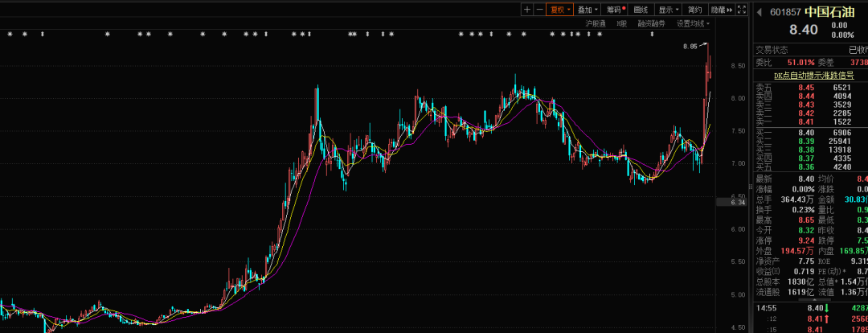This screenshot has height=333, width=868.
Task: Click the 5.00 price axis label
Action: [739, 294]
